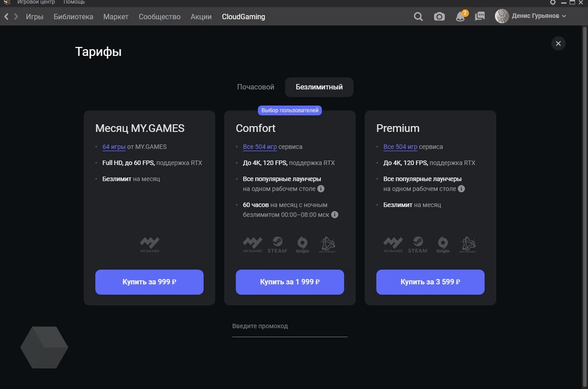Buy Comfort plan for 1 999 ₽
Viewport: 588px width, 389px height.
pos(290,282)
